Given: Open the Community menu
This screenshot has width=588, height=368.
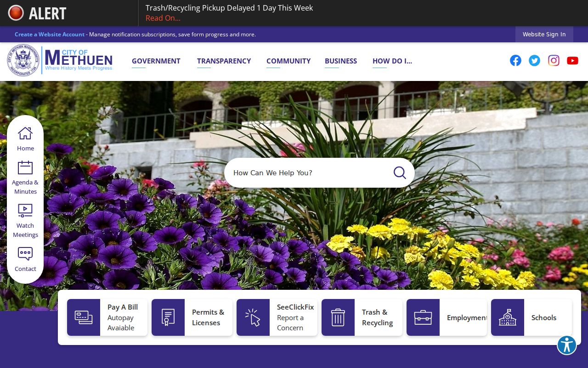Looking at the screenshot, I should pos(288,61).
